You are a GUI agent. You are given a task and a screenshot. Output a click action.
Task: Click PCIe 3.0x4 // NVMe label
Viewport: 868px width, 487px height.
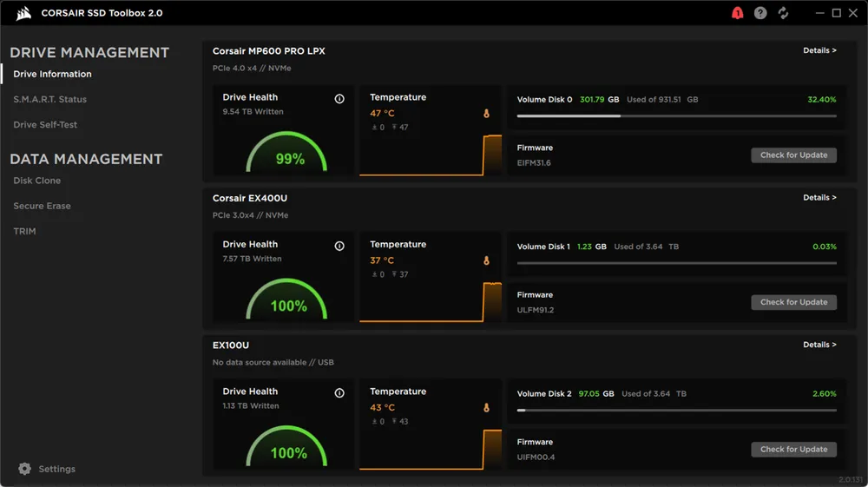pyautogui.click(x=250, y=215)
